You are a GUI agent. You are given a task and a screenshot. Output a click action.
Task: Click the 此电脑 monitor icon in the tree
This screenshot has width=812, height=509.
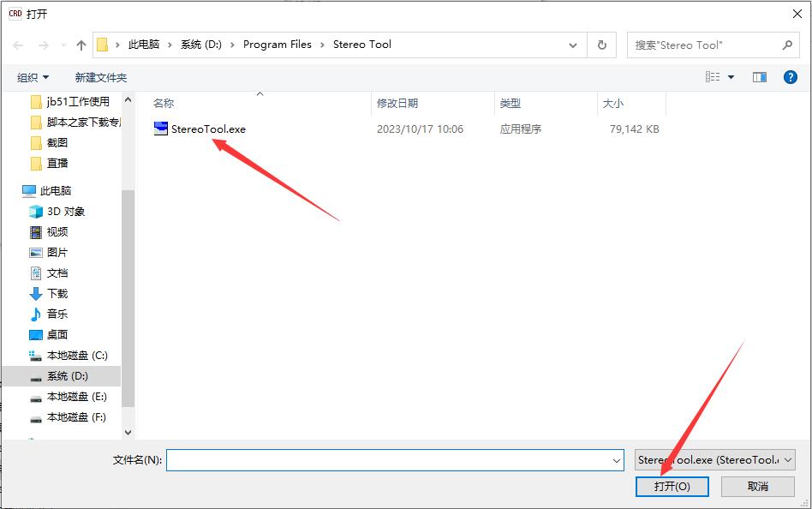coord(29,191)
